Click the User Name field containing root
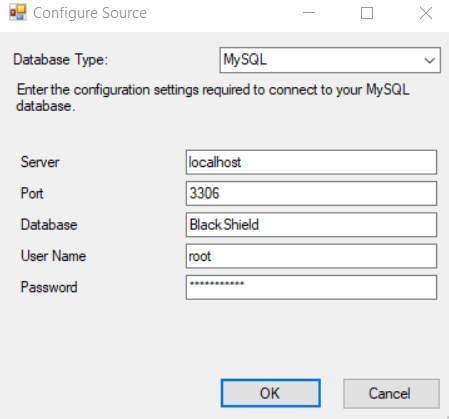Viewport: 449px width, 419px height. [x=311, y=256]
